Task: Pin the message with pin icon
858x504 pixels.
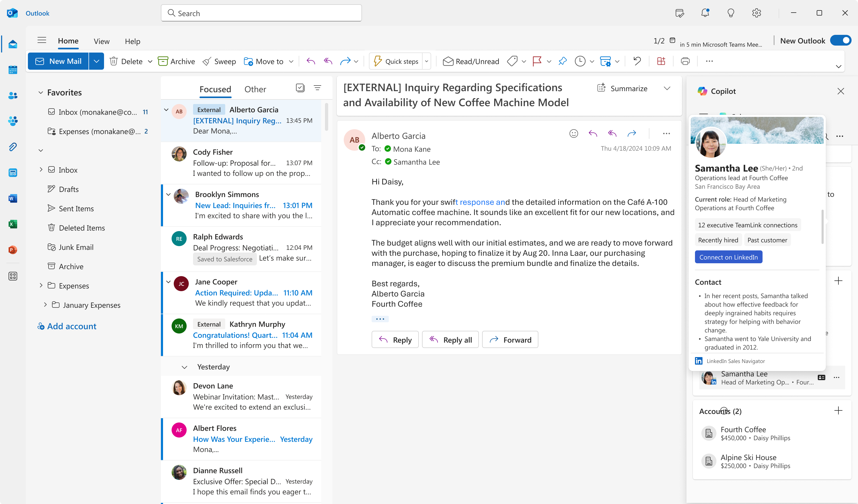Action: 563,61
